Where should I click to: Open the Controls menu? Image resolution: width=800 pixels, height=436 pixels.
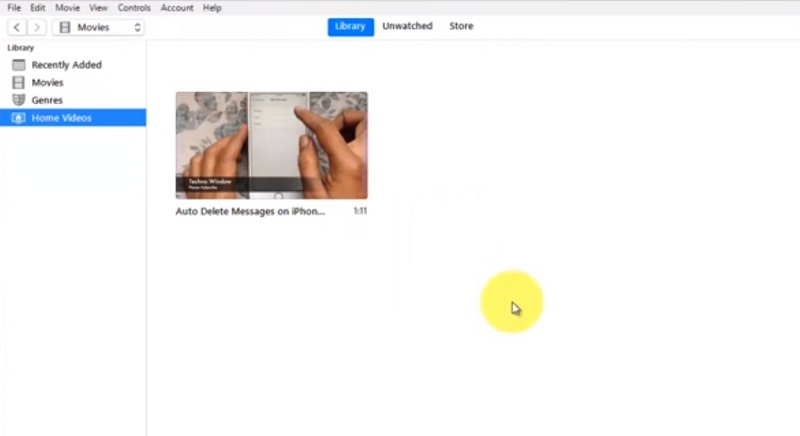[x=134, y=8]
